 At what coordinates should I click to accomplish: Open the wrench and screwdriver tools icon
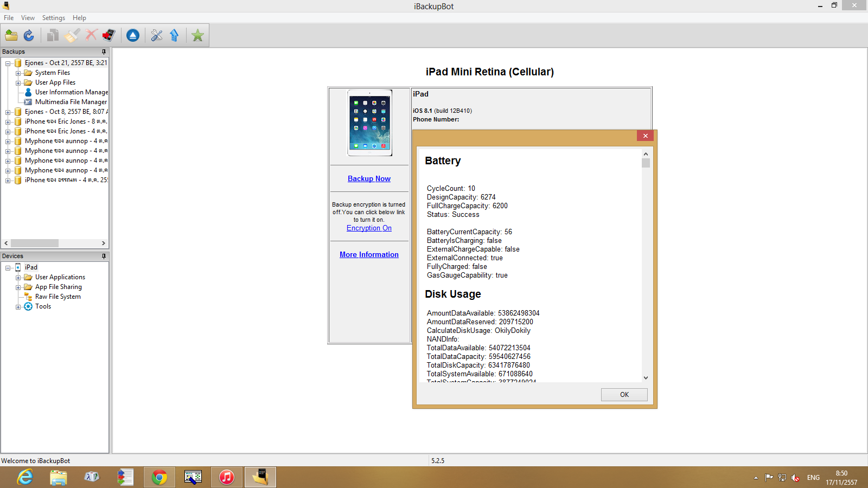click(157, 36)
